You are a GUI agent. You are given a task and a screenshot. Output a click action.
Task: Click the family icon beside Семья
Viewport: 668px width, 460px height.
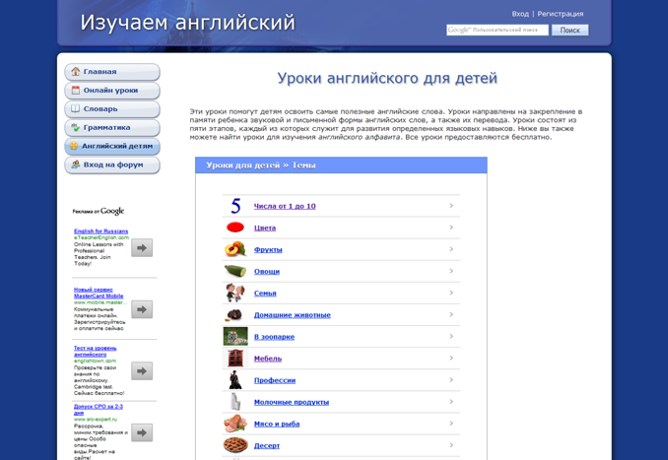[235, 293]
